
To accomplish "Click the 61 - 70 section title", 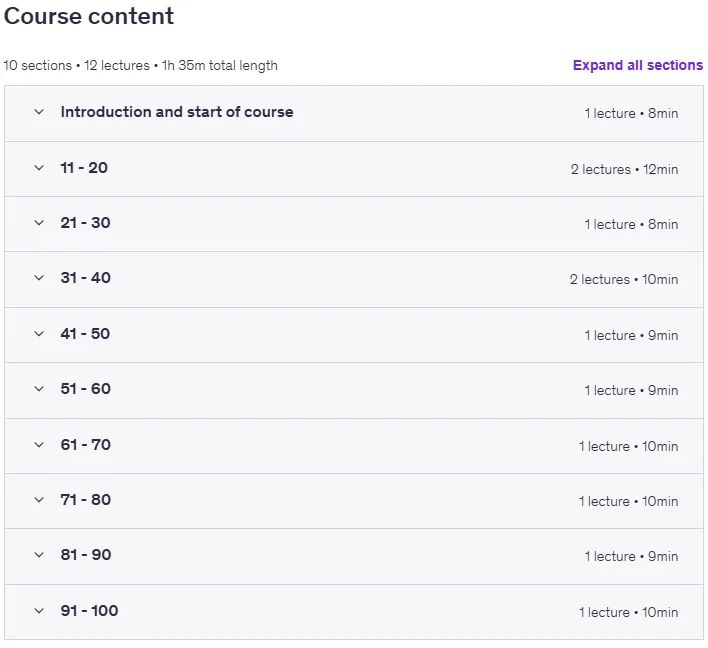I will point(85,445).
